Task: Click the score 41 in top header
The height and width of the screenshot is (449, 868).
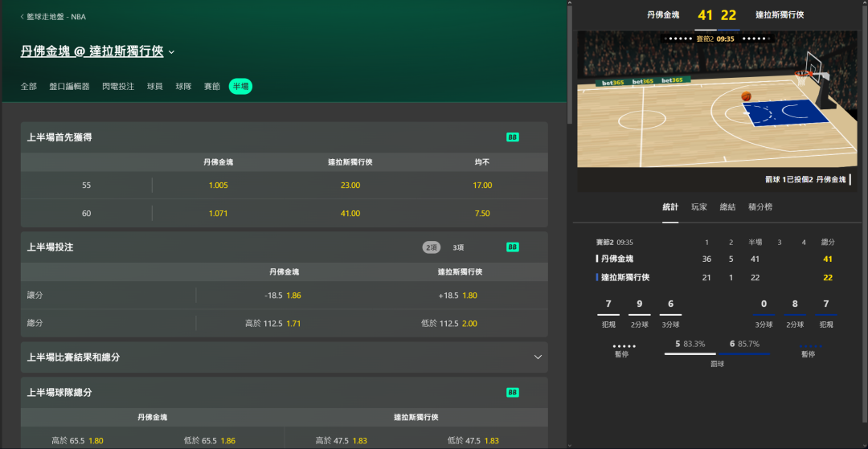Action: (706, 15)
